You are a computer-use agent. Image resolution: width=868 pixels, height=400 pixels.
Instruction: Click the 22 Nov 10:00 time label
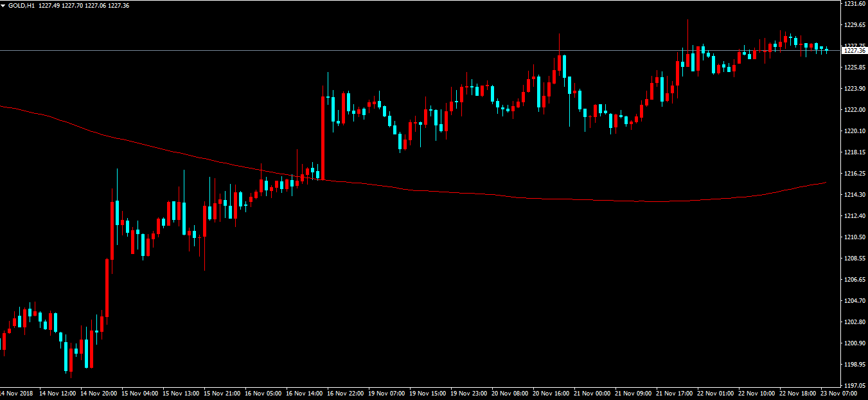point(756,393)
